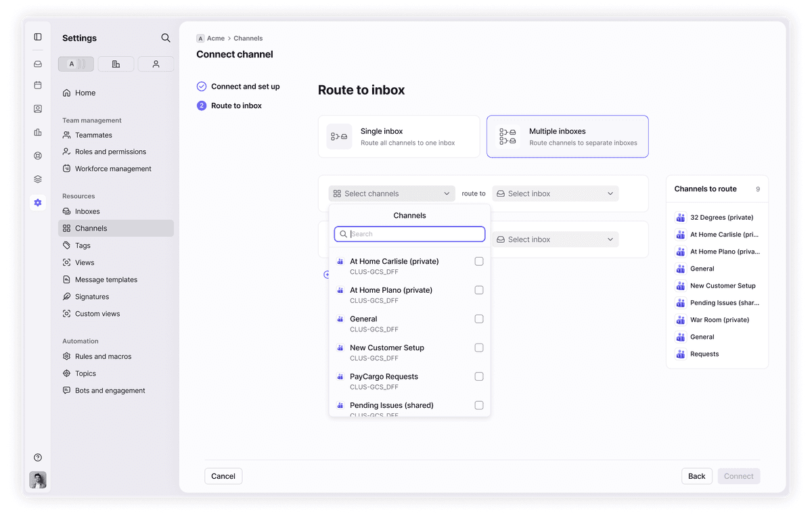
Task: Open Views settings
Action: 116,262
